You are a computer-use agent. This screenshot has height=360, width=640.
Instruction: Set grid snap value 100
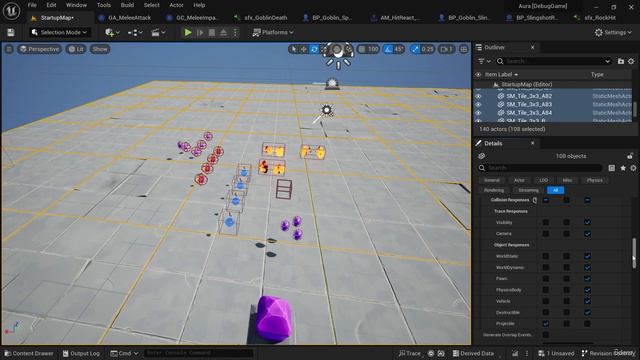pos(373,49)
